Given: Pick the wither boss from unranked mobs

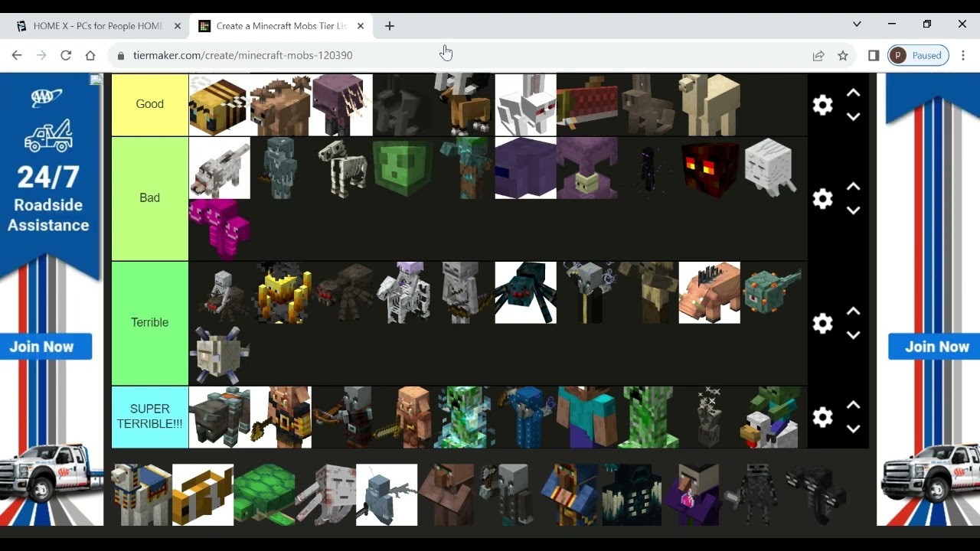Looking at the screenshot, I should [815, 495].
